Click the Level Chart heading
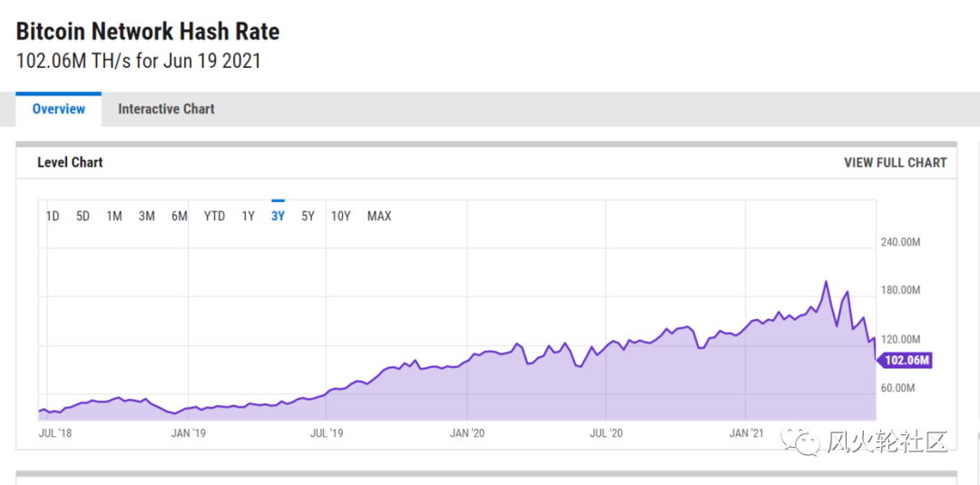Image resolution: width=980 pixels, height=485 pixels. (x=70, y=163)
